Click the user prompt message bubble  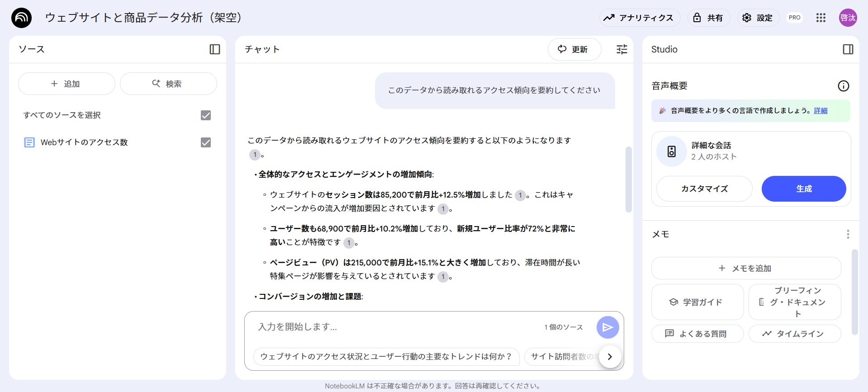coord(495,90)
